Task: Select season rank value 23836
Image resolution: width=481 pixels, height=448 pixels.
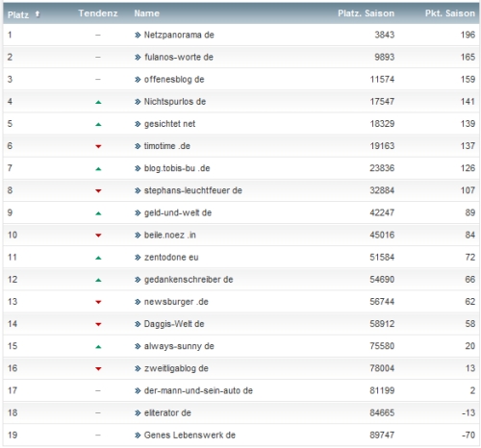Action: point(382,168)
